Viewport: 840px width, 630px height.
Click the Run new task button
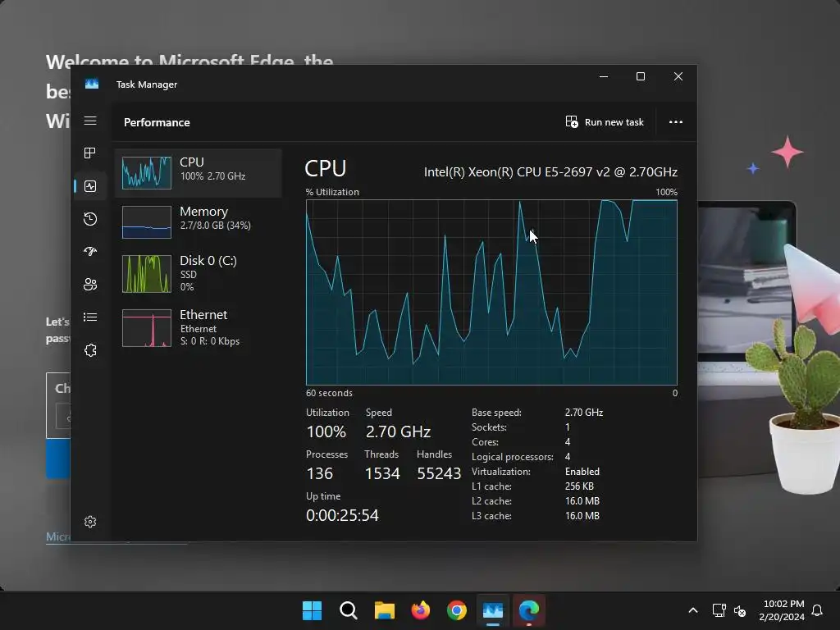[x=605, y=122]
